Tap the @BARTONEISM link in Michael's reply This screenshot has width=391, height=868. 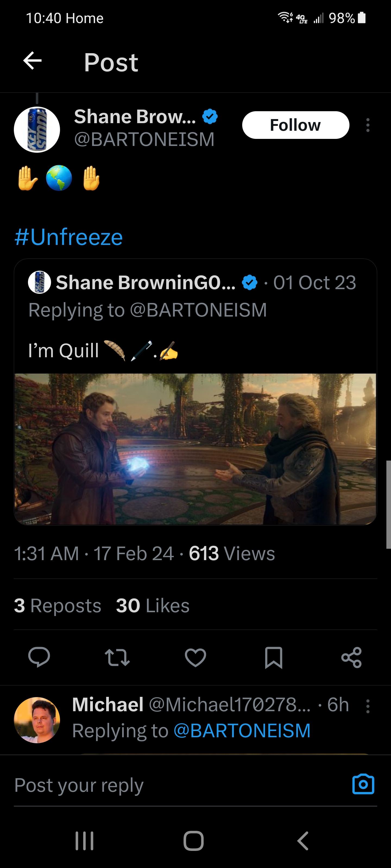242,730
